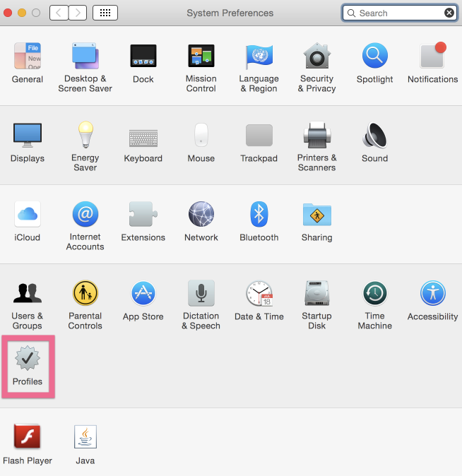Minimize the System Preferences window
Image resolution: width=462 pixels, height=476 pixels.
click(x=22, y=13)
